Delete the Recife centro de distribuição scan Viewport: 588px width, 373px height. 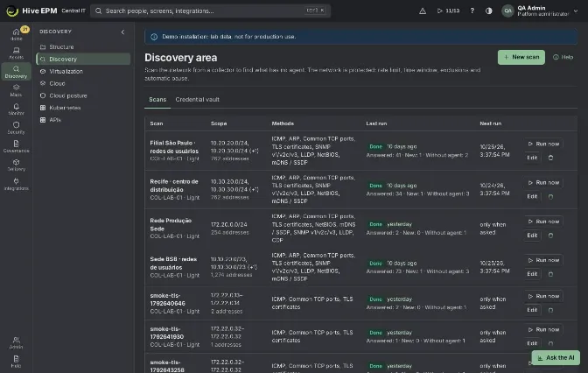click(550, 197)
